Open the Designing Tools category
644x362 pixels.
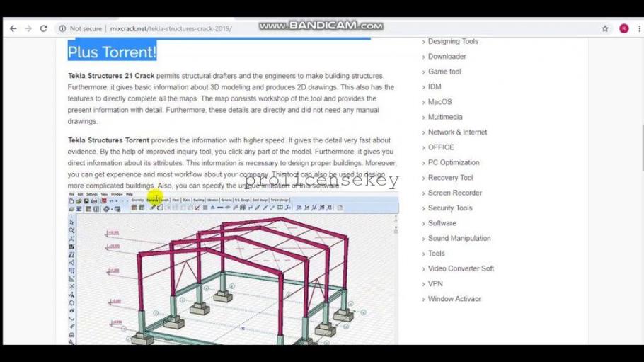[x=453, y=41]
